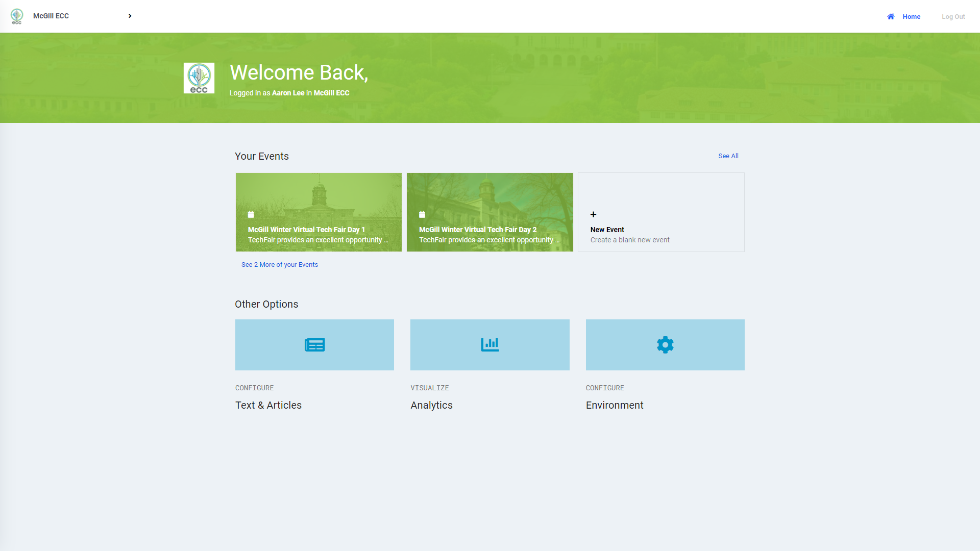See All events link
The image size is (980, 551).
tap(728, 156)
